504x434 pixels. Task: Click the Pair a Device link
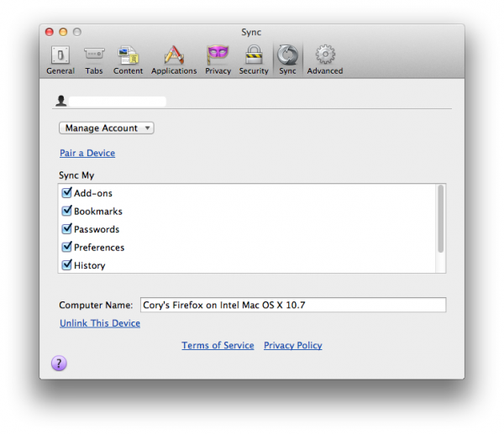(87, 153)
